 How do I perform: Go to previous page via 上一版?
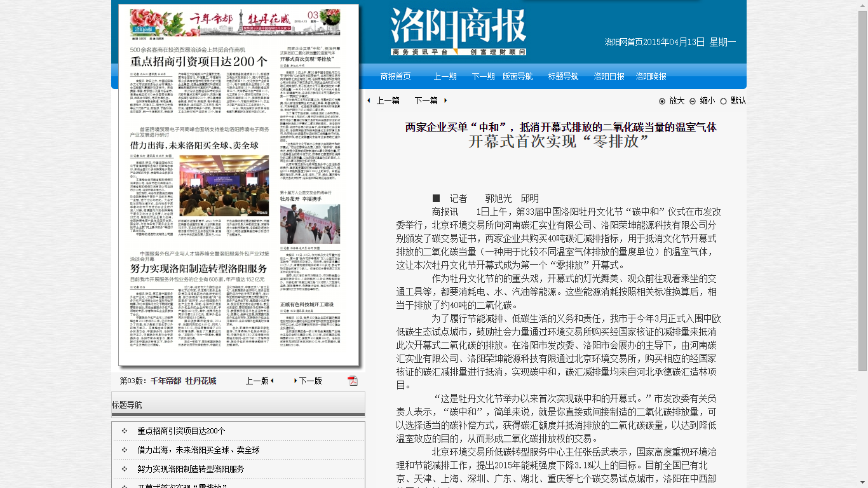click(257, 381)
